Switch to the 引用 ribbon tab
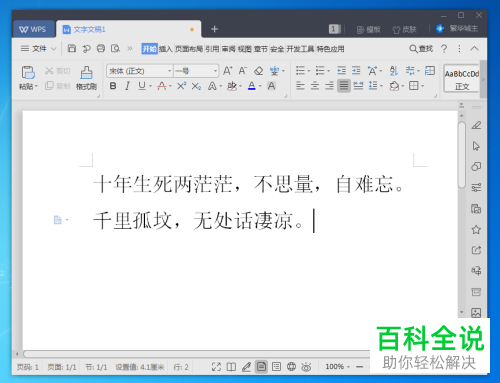Viewport: 500px width, 383px height. click(x=212, y=49)
